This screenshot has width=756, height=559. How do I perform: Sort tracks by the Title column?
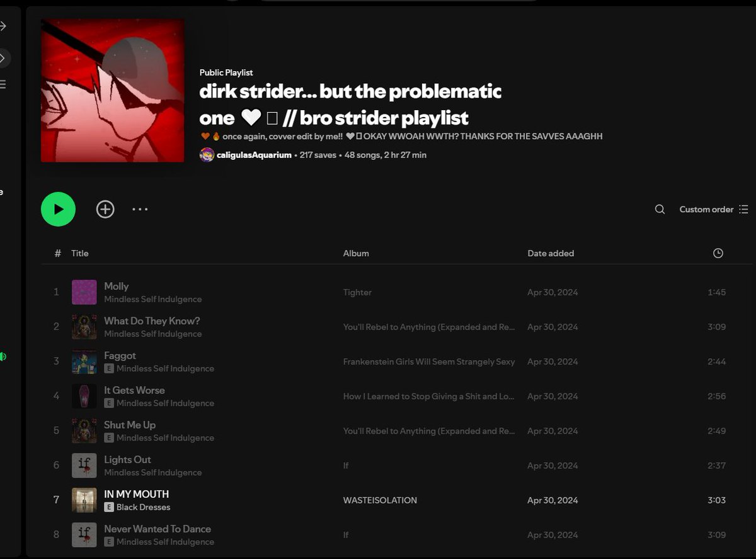coord(79,252)
